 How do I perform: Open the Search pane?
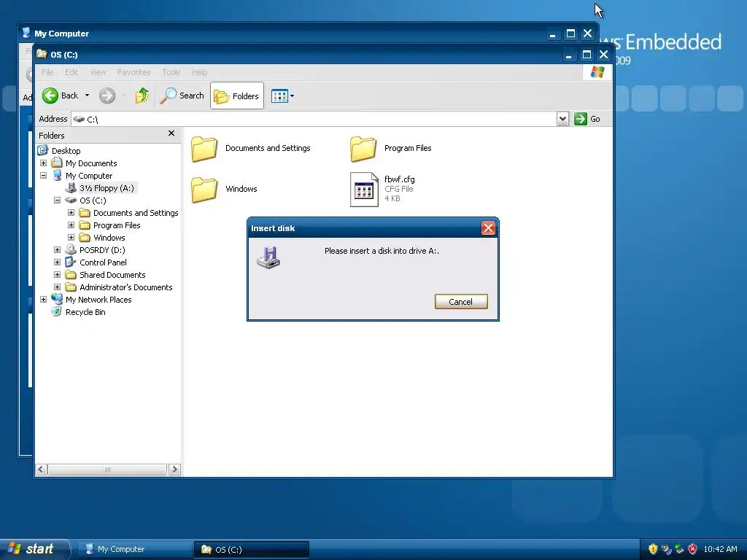[x=182, y=96]
